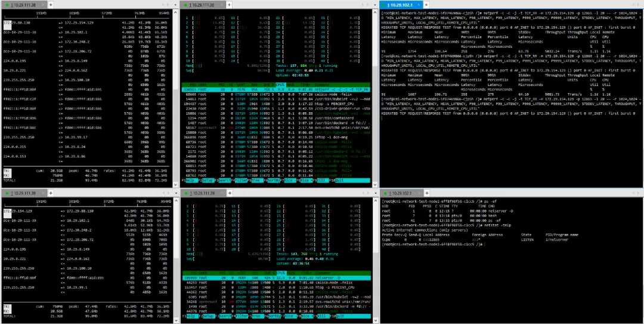The height and width of the screenshot is (324, 644).
Task: Click F3 Search in the upper htop bar
Action: pyautogui.click(x=222, y=181)
